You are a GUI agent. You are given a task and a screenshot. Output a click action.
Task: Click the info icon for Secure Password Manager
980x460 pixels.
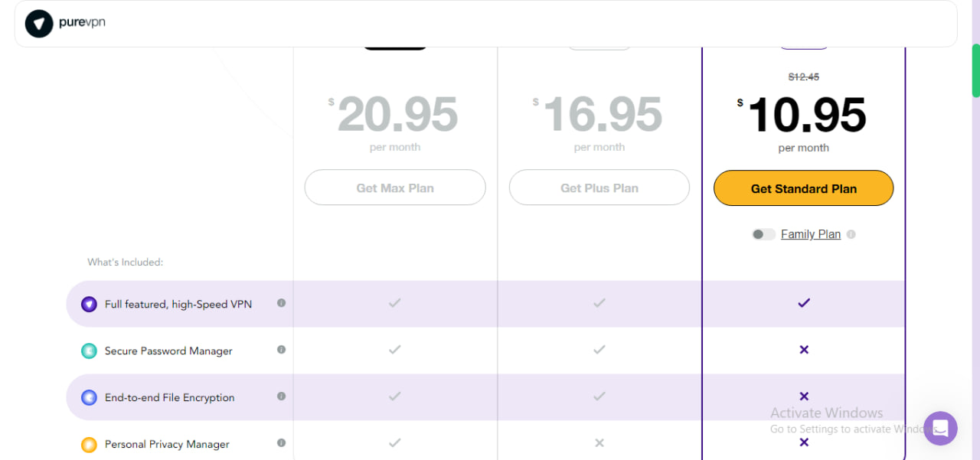(x=281, y=351)
